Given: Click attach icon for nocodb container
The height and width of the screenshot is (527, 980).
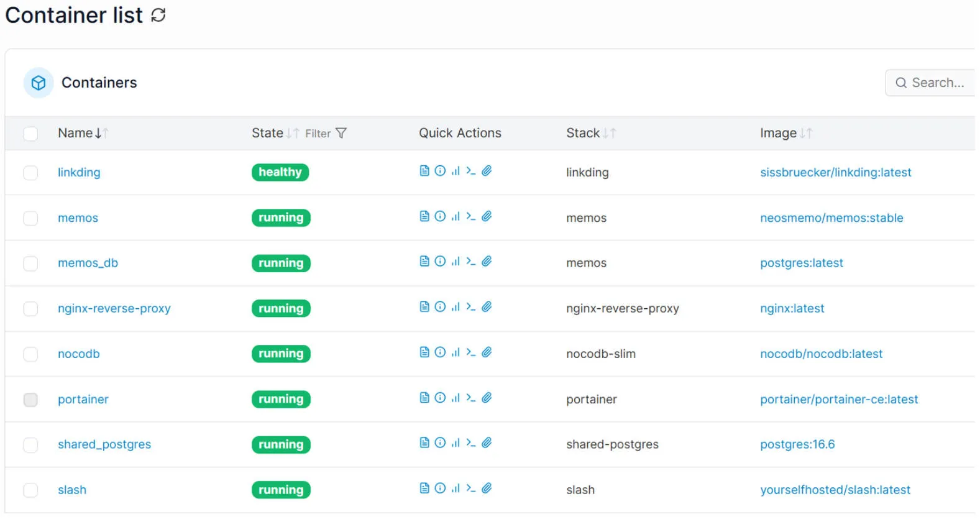Looking at the screenshot, I should (x=487, y=352).
